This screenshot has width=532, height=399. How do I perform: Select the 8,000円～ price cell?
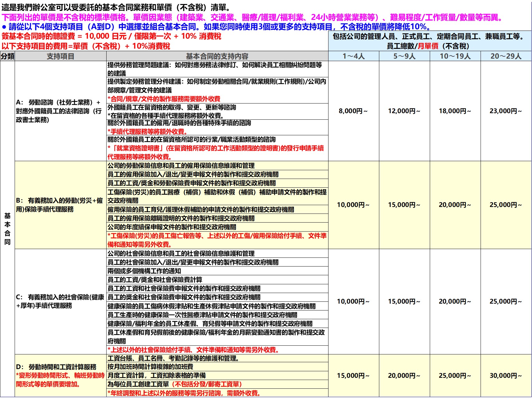353,111
